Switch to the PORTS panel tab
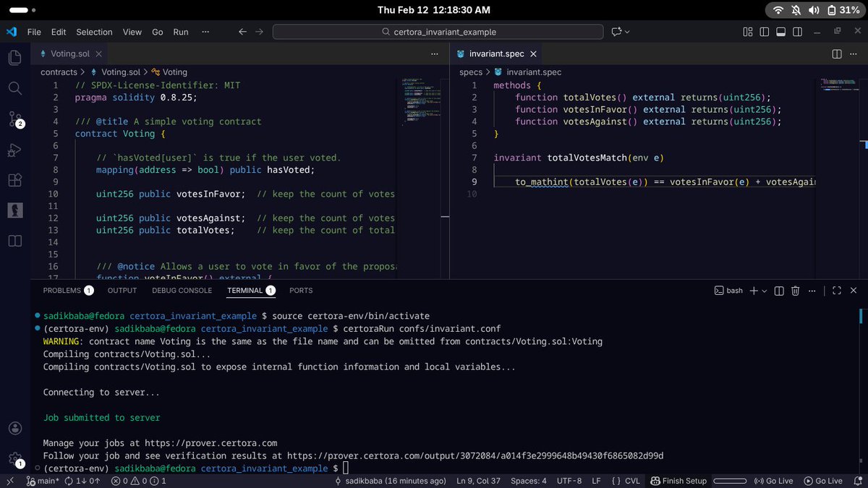The image size is (868, 488). (x=301, y=291)
